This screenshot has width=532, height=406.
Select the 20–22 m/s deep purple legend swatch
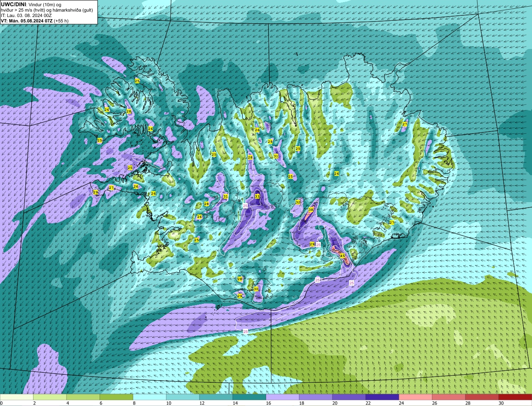coord(349,397)
